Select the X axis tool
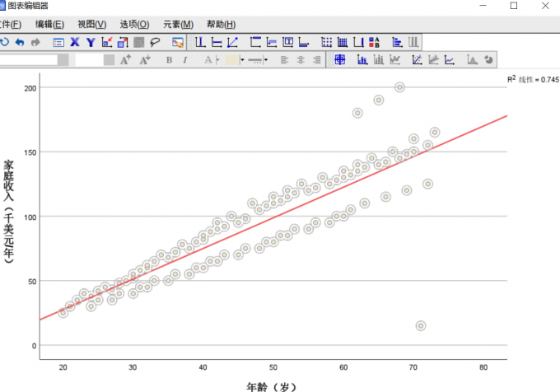Viewport: 560px width, 392px height. pos(74,42)
